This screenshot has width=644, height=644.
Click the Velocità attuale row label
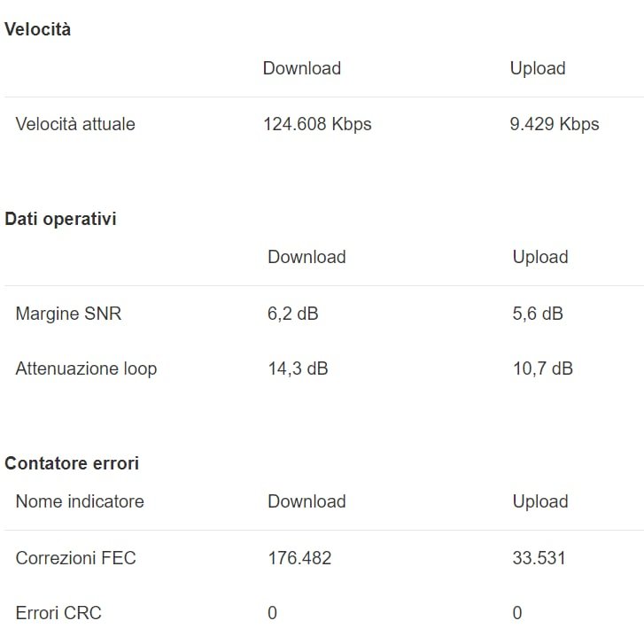point(75,124)
